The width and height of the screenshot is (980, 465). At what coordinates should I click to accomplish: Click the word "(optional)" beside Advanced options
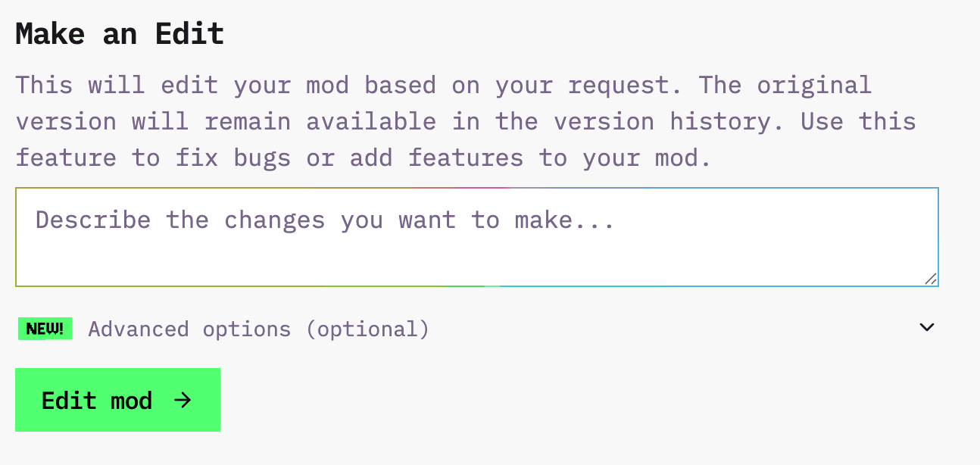click(x=367, y=329)
